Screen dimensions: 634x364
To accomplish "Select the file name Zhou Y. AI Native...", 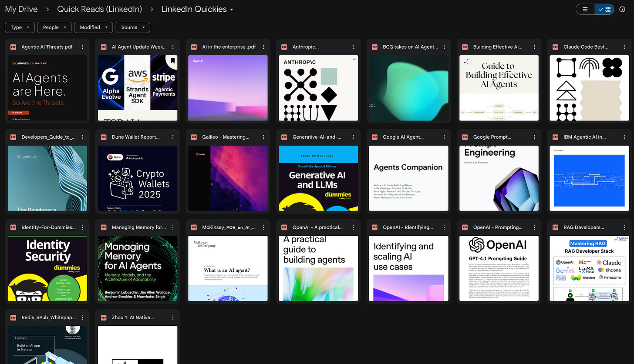I will point(133,317).
